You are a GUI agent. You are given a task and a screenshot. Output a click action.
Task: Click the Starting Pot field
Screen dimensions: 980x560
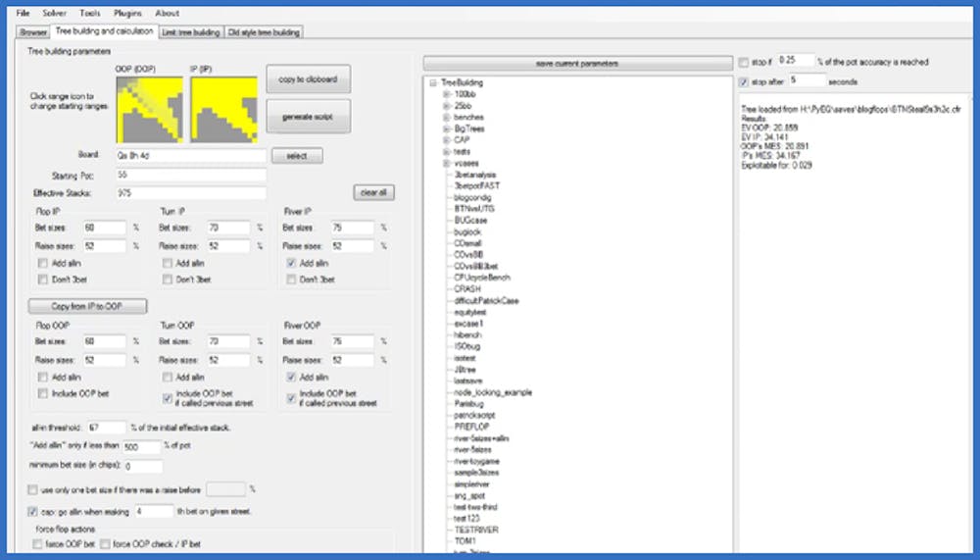(x=191, y=175)
